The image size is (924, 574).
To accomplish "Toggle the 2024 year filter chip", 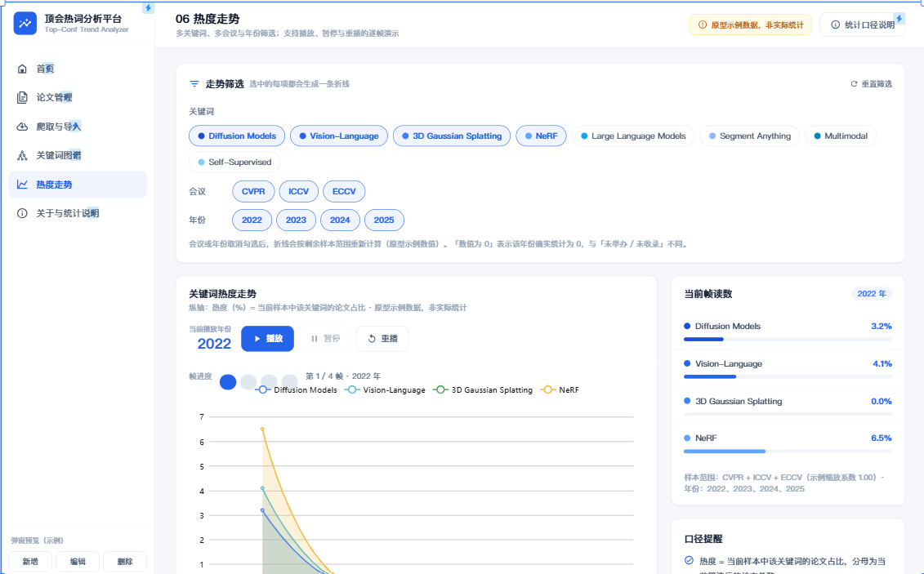I will (x=340, y=220).
